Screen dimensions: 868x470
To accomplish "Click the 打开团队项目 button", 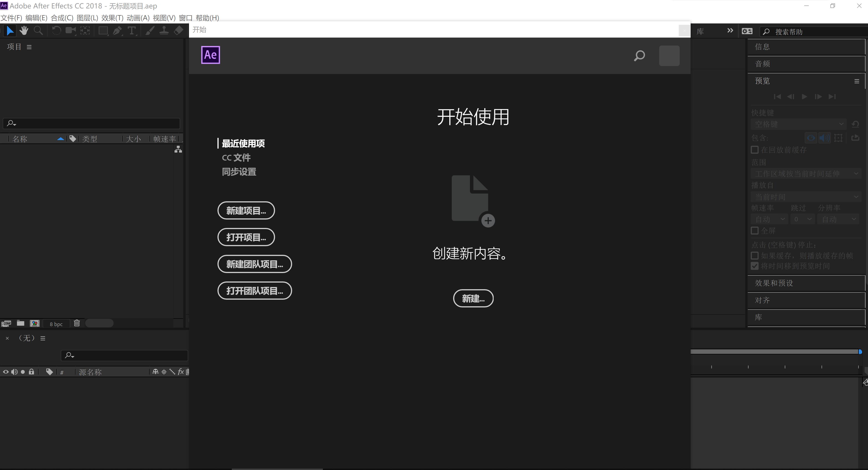I will 255,290.
